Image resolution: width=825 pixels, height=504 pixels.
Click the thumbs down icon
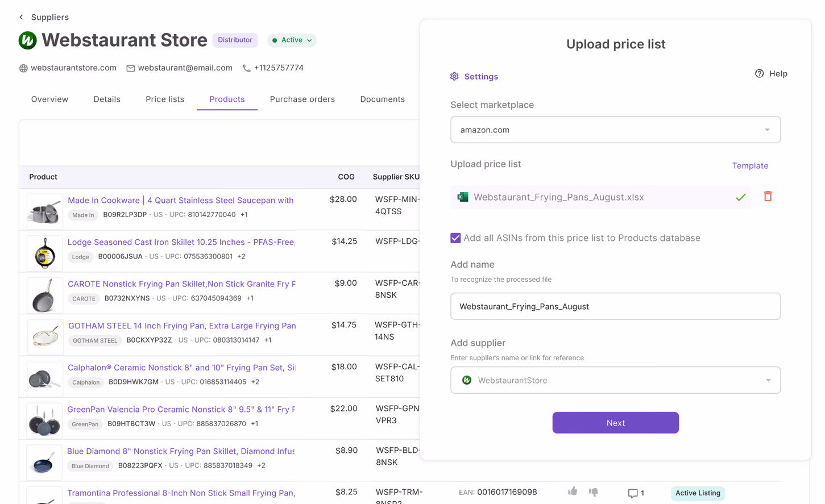(593, 492)
